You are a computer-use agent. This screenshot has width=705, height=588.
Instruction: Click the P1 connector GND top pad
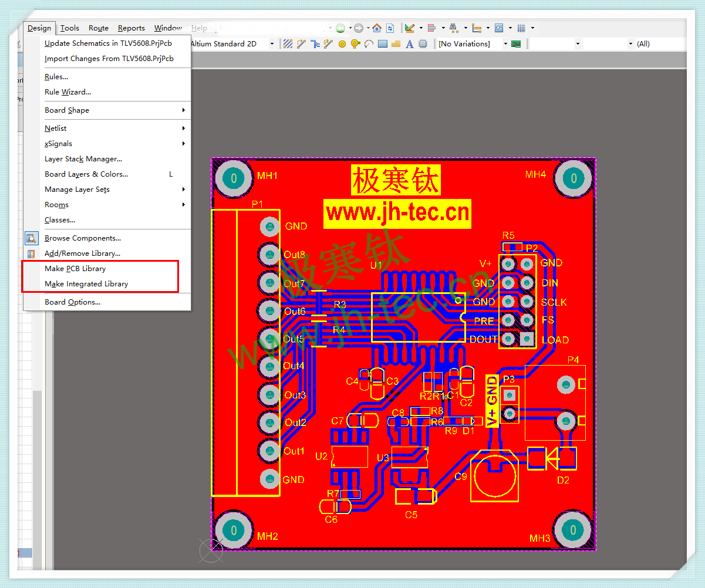pyautogui.click(x=270, y=227)
